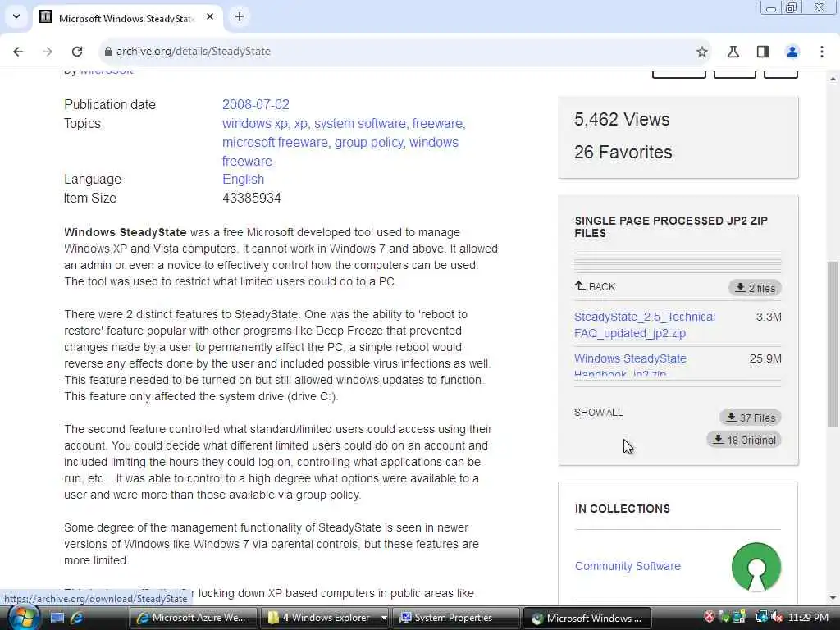
Task: Open the 'group policy' topic link
Action: [x=368, y=142]
